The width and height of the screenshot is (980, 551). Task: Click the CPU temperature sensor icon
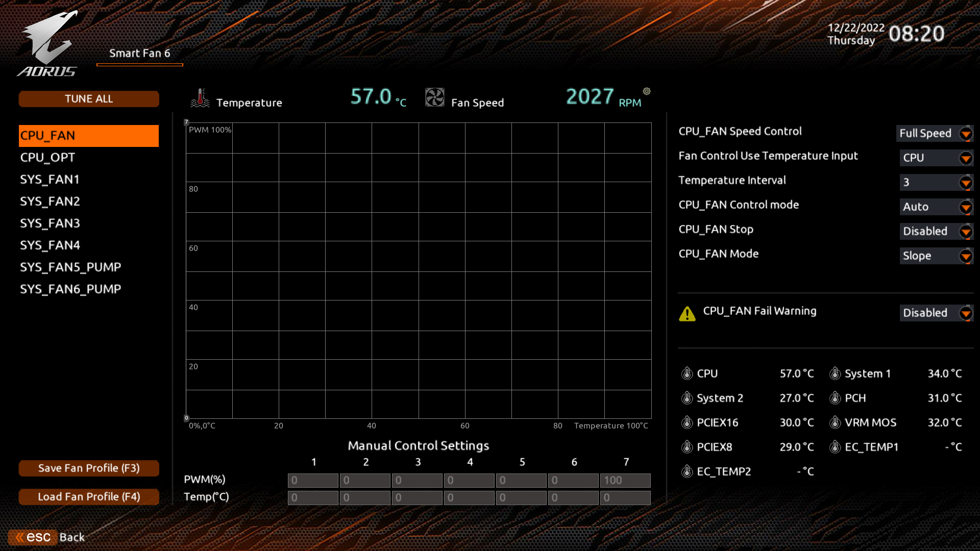(x=687, y=373)
